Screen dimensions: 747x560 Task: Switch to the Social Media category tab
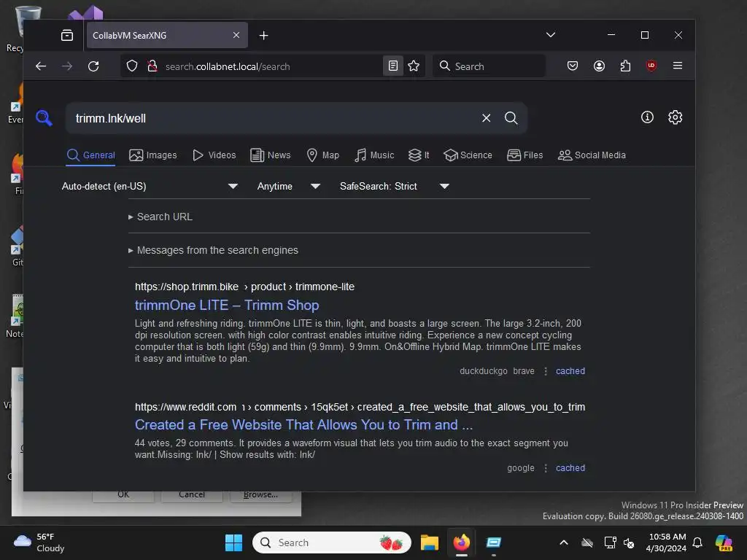pos(592,155)
